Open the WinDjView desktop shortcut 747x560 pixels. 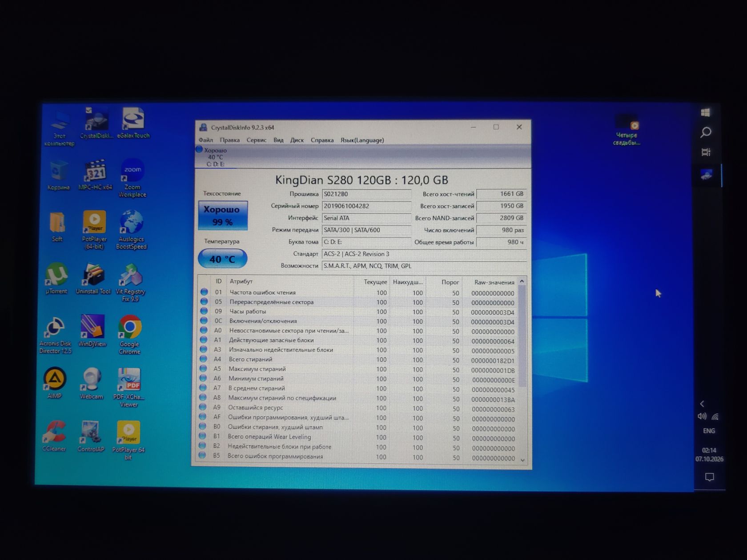pyautogui.click(x=92, y=331)
